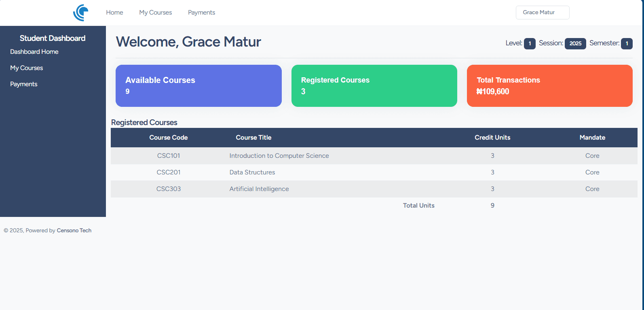Click the Registered Courses green card
This screenshot has width=644, height=310.
pos(374,86)
